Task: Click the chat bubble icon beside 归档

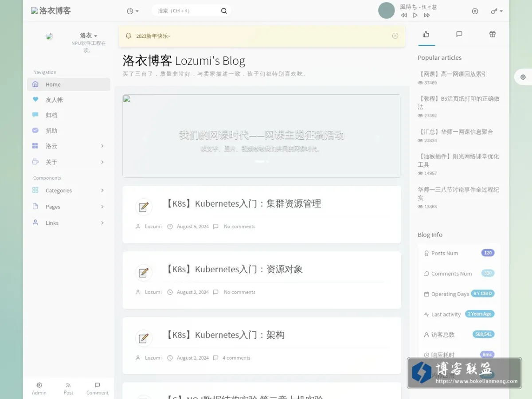Action: point(35,115)
